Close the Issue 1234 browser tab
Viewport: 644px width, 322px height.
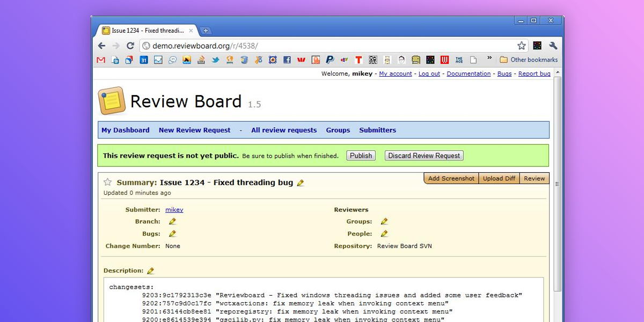coord(191,31)
